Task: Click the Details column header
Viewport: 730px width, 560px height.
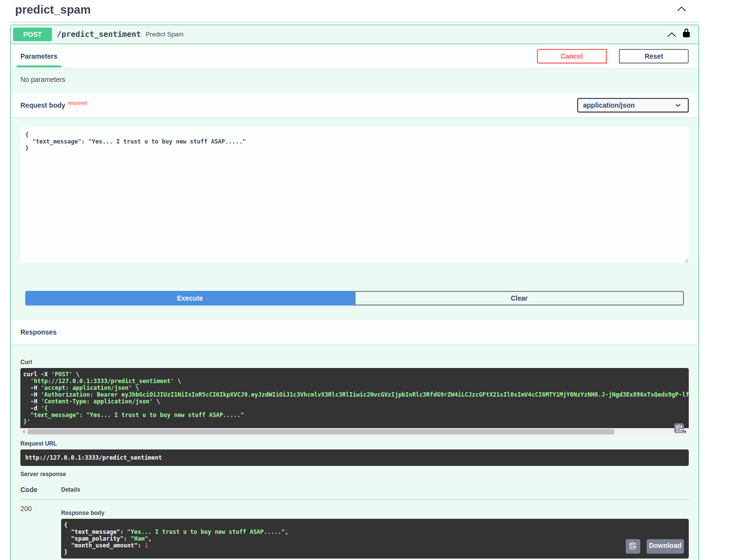Action: (71, 490)
